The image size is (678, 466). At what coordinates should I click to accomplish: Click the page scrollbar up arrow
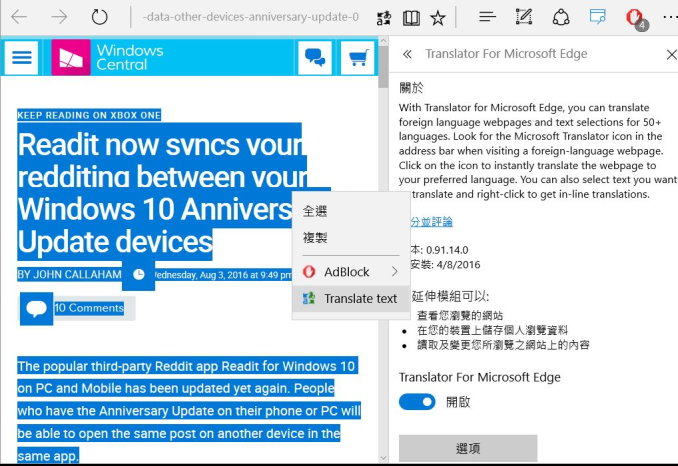tap(383, 41)
